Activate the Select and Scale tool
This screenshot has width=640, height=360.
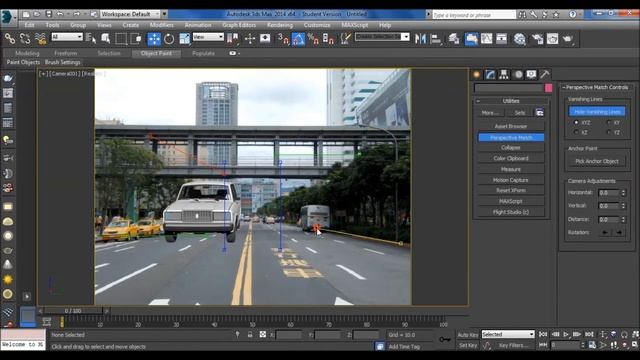point(184,39)
